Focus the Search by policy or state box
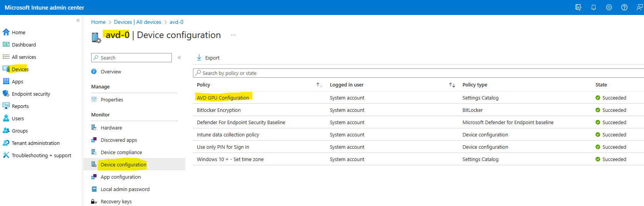Image resolution: width=644 pixels, height=206 pixels. point(418,73)
